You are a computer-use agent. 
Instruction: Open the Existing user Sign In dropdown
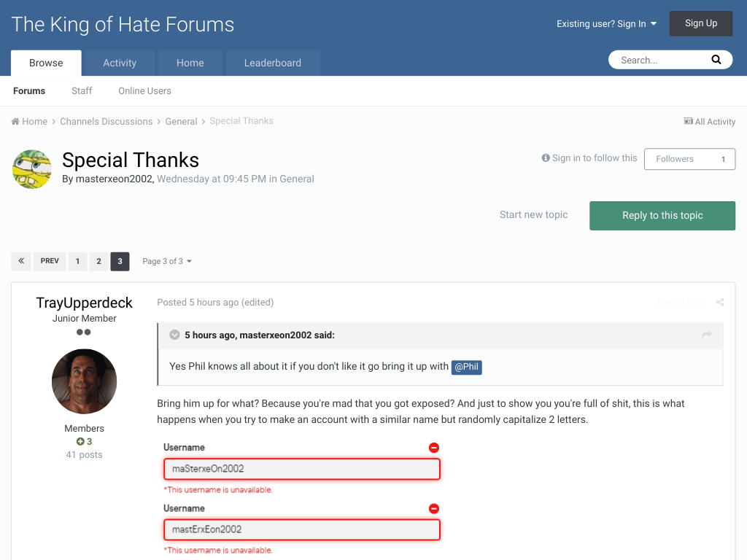coord(606,24)
